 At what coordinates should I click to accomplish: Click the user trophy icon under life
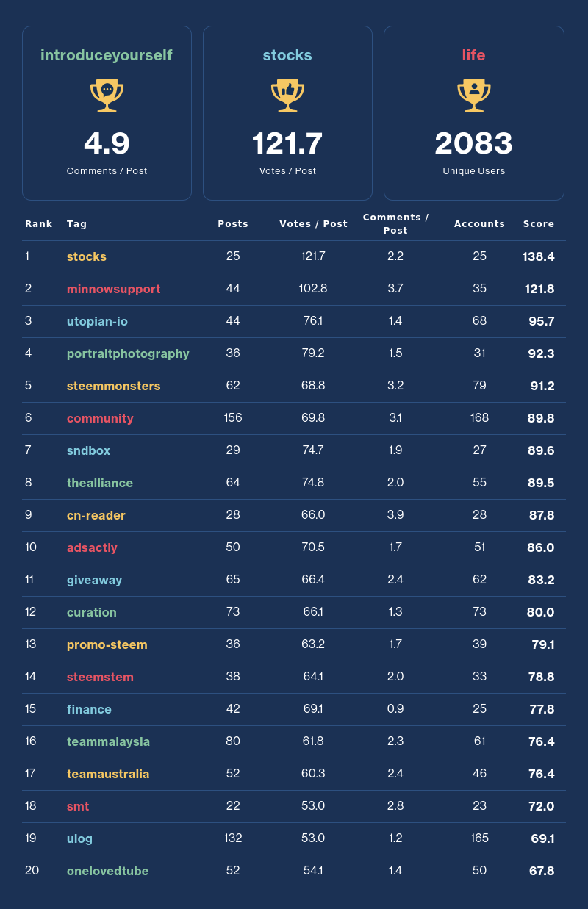coord(474,96)
